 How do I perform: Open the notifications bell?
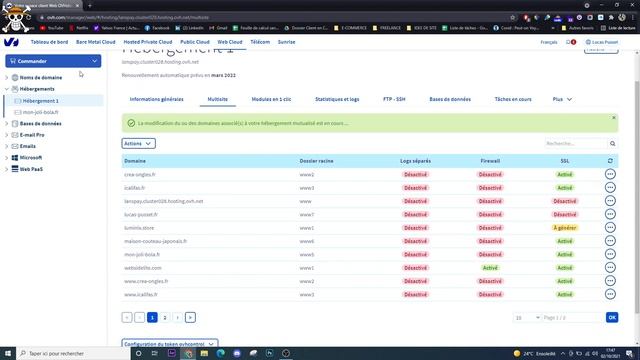tap(571, 42)
